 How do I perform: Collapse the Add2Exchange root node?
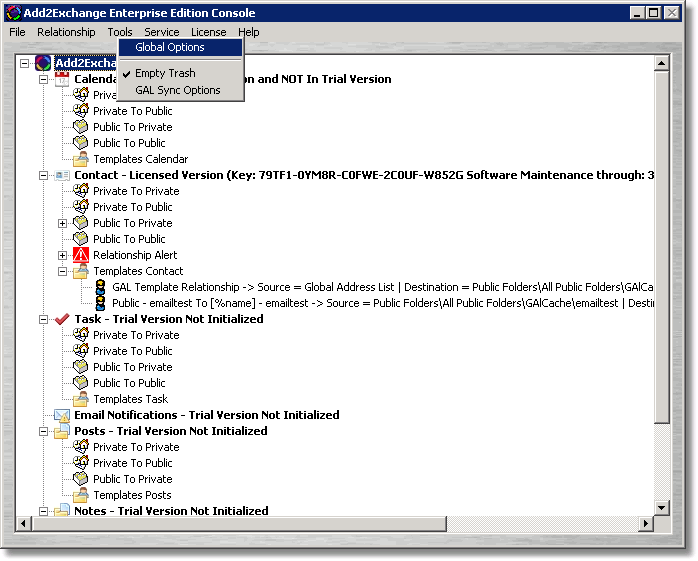pos(25,64)
